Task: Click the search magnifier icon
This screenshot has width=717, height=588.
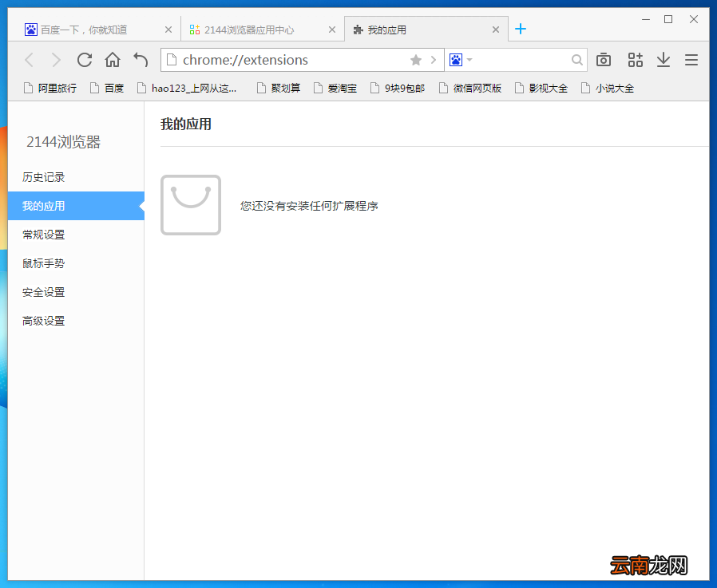Action: point(577,60)
